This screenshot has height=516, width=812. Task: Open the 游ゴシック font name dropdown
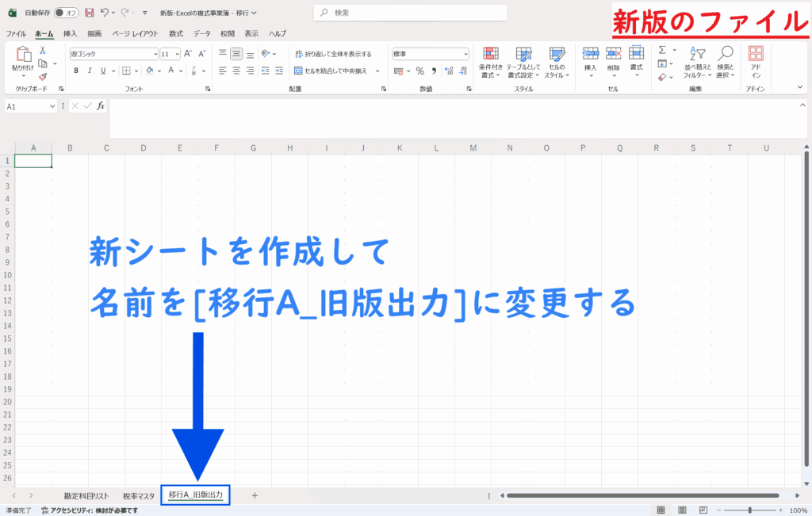coord(155,54)
